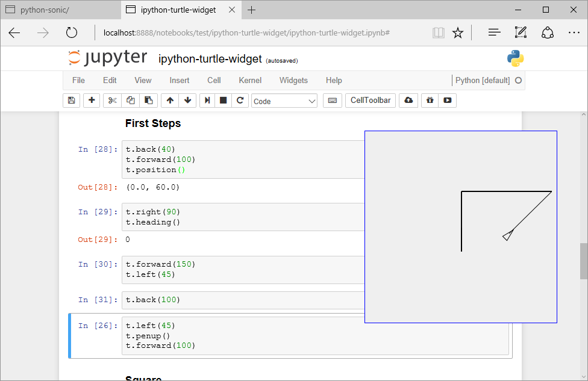
Task: Restart the kernel circular arrow icon
Action: click(240, 101)
